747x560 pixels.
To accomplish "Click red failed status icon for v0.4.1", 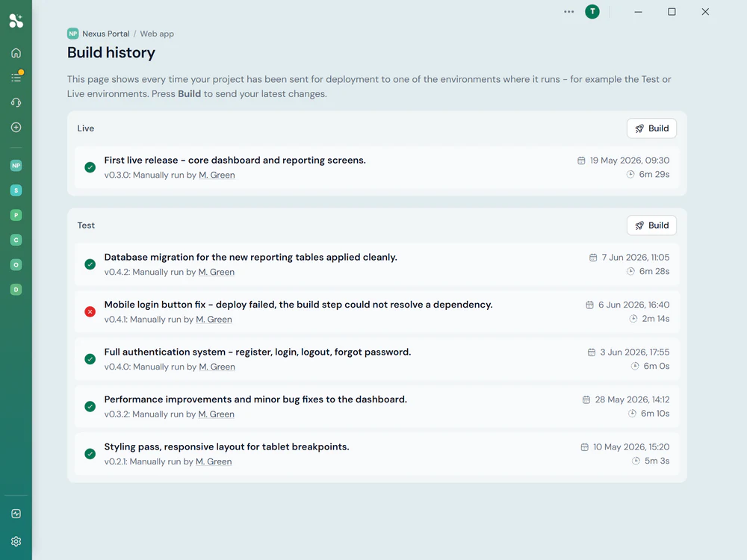I will (90, 312).
